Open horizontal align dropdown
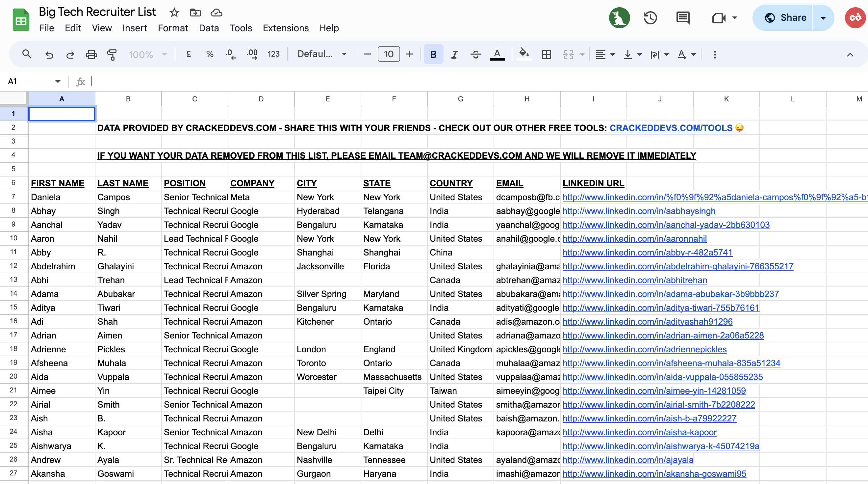 coord(605,54)
